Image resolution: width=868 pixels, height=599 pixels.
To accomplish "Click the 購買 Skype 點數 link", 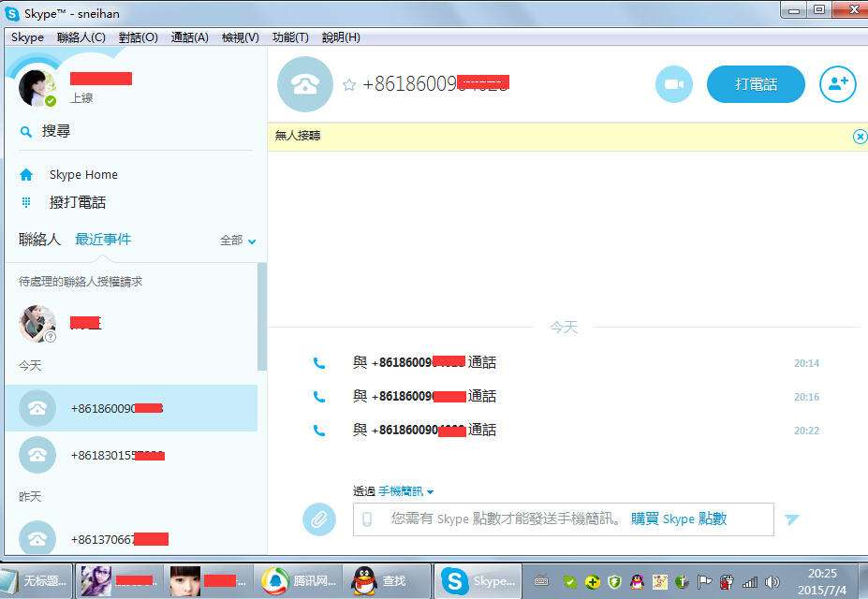I will click(679, 519).
